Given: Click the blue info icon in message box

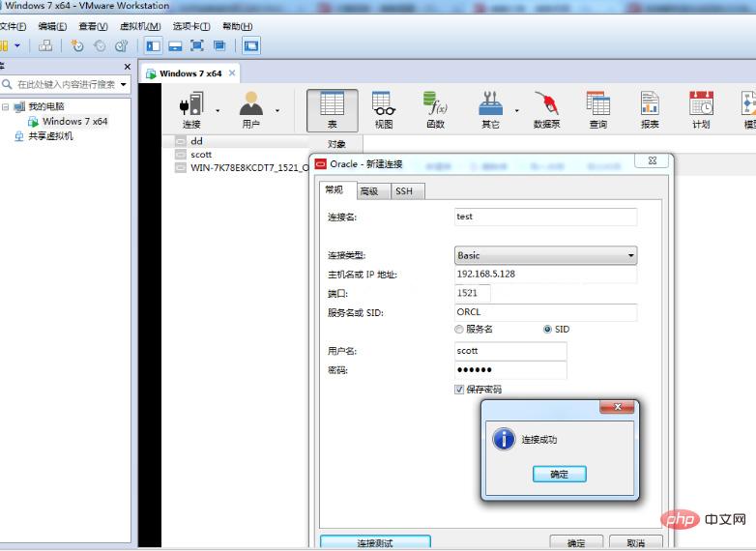Looking at the screenshot, I should tap(504, 439).
